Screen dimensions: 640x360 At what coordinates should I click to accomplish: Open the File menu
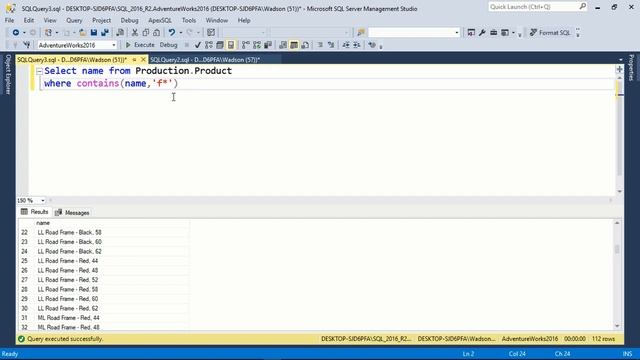[9, 20]
